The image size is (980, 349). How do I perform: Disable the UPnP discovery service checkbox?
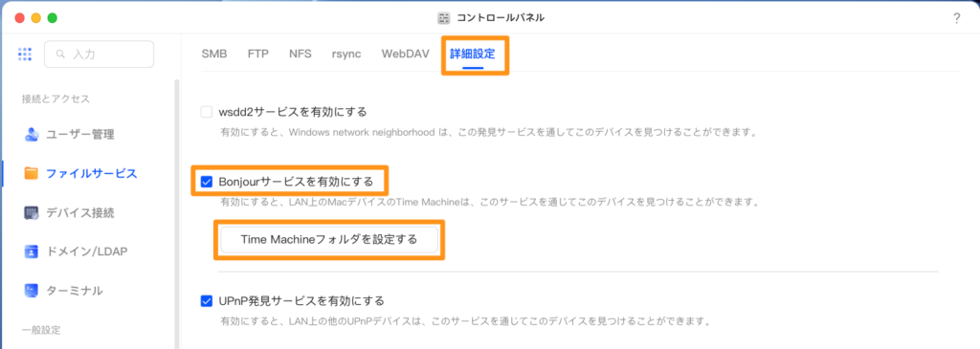207,301
